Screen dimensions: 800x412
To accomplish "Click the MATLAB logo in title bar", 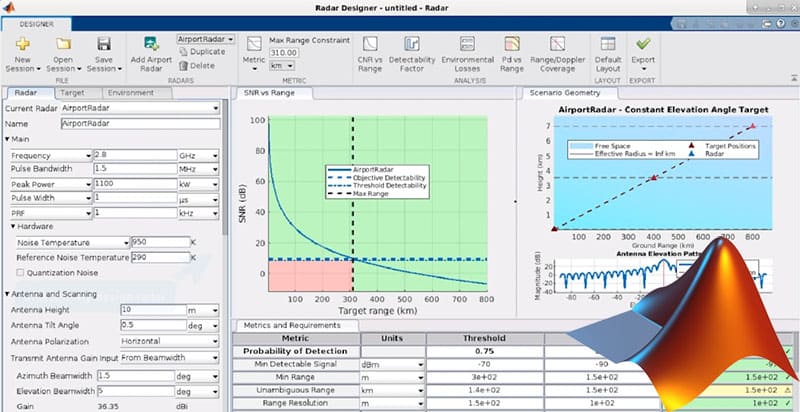I will [9, 7].
